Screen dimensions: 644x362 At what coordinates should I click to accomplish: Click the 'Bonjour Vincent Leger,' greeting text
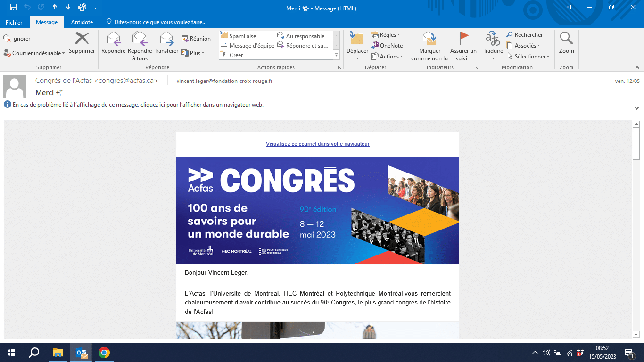click(x=216, y=273)
